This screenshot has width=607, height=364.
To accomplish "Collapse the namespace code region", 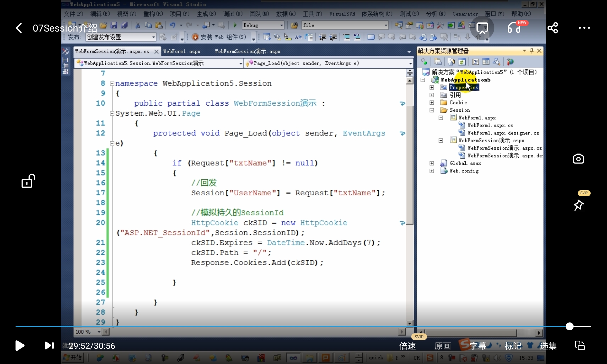I will 112,83.
